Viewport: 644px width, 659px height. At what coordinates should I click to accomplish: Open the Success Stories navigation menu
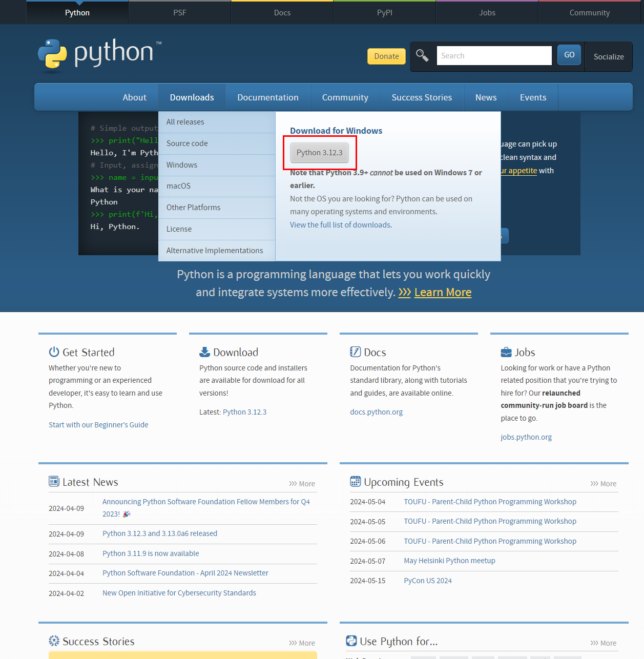(422, 97)
